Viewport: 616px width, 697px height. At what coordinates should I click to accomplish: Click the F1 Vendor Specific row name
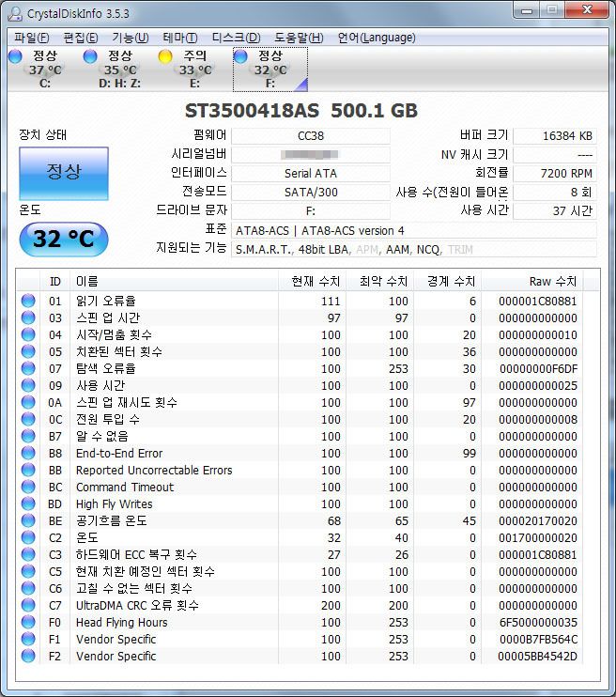[x=116, y=639]
